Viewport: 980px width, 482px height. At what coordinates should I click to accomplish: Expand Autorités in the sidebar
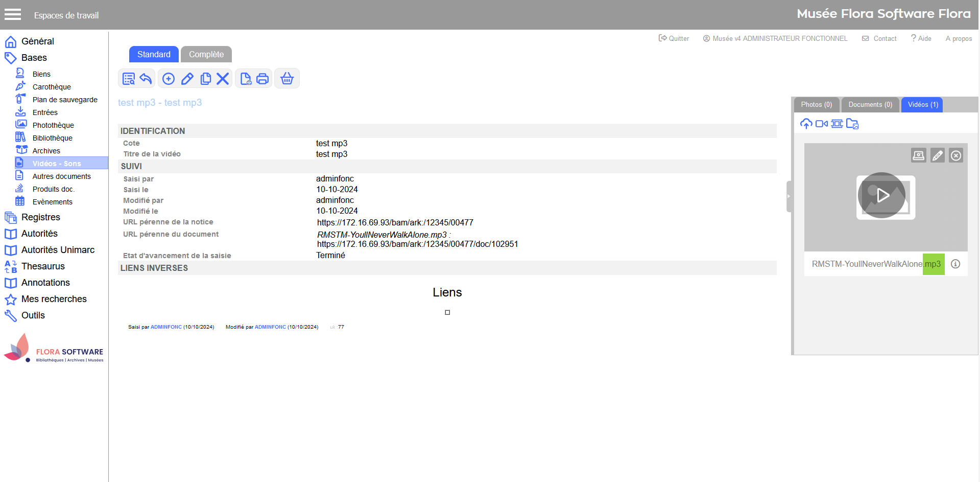click(39, 234)
